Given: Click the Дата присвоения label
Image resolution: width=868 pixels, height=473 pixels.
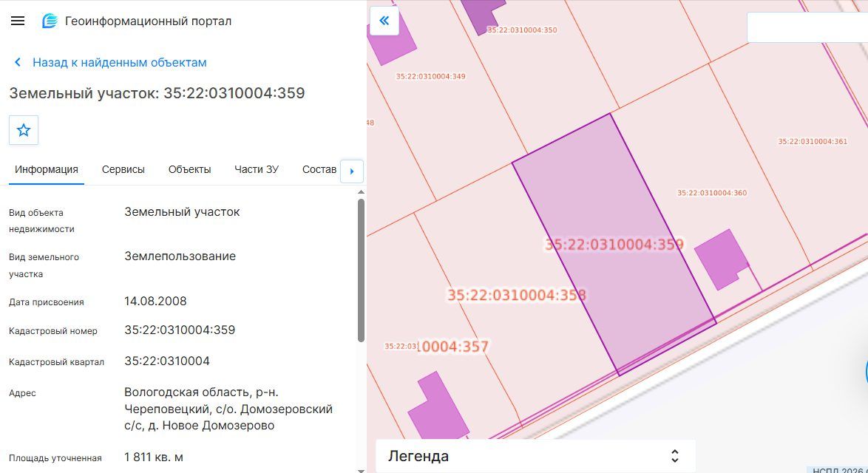Looking at the screenshot, I should [x=47, y=302].
